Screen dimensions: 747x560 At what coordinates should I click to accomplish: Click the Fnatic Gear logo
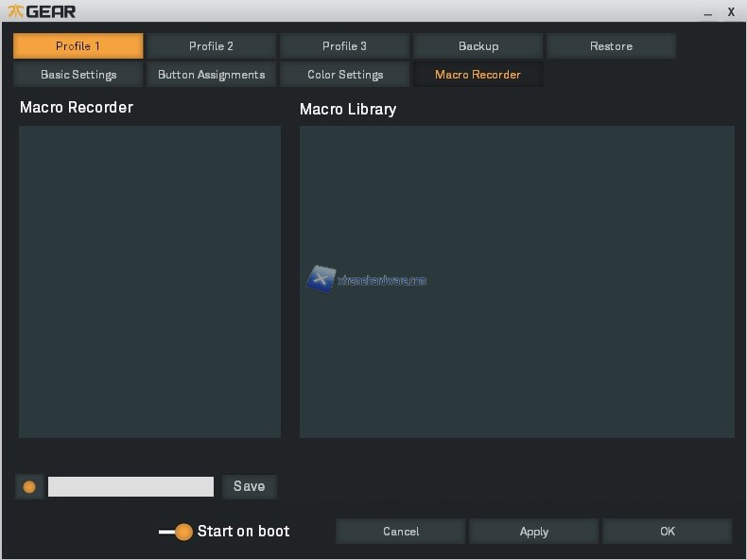coord(42,11)
